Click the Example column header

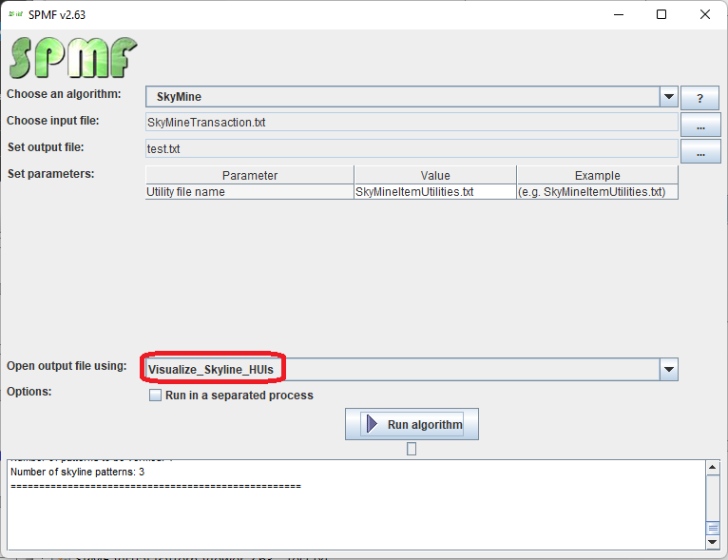pyautogui.click(x=597, y=175)
